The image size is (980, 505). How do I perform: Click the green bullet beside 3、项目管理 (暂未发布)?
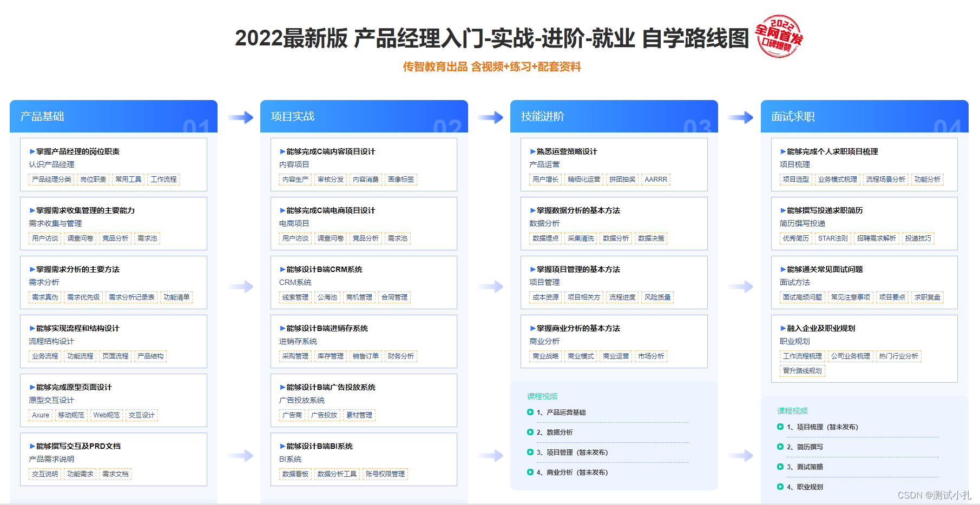pos(530,452)
